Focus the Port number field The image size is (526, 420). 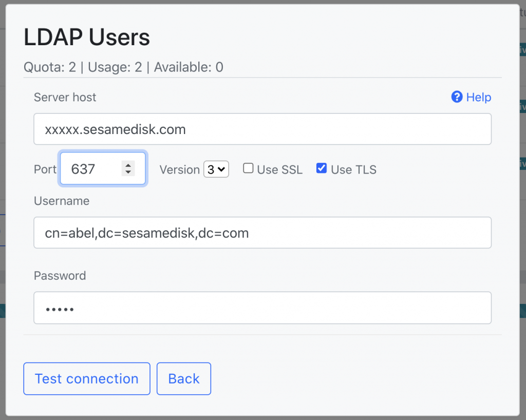103,168
